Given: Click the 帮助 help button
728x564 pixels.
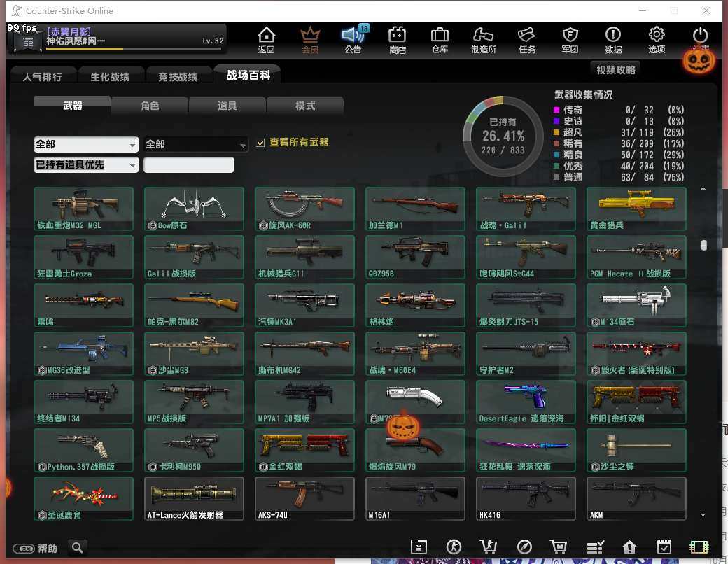Looking at the screenshot, I should [x=35, y=548].
